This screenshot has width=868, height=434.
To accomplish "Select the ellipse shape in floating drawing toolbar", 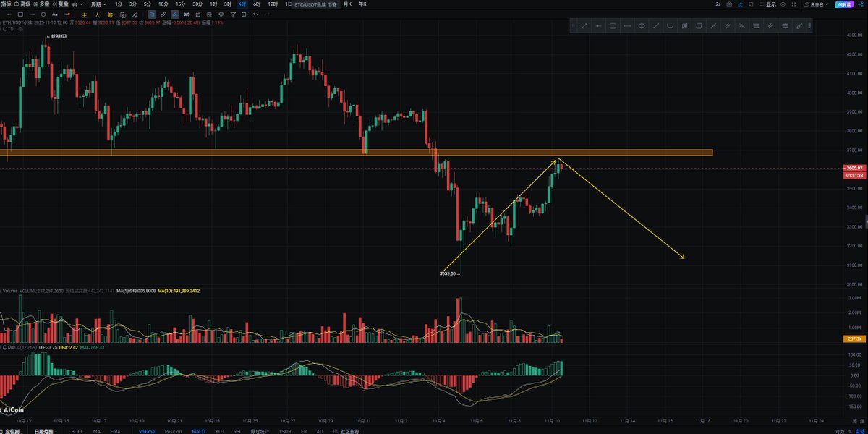I will coord(642,26).
